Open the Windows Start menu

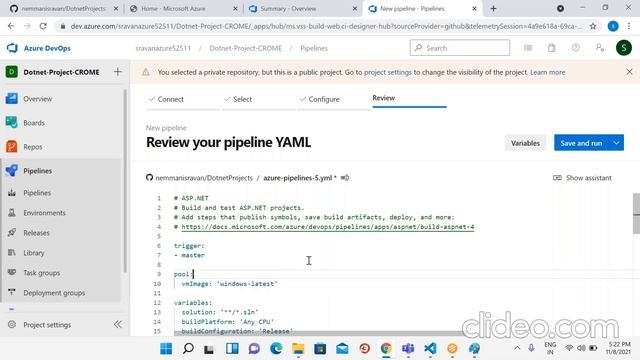tap(166, 349)
